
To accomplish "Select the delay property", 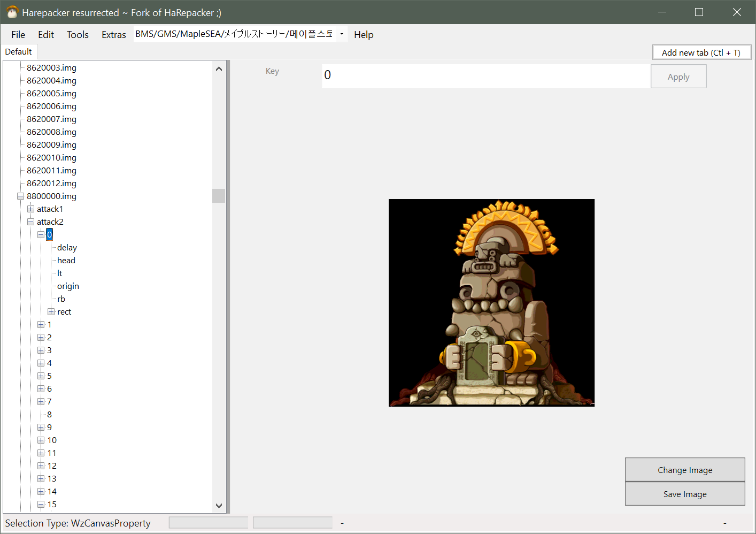I will pyautogui.click(x=67, y=248).
